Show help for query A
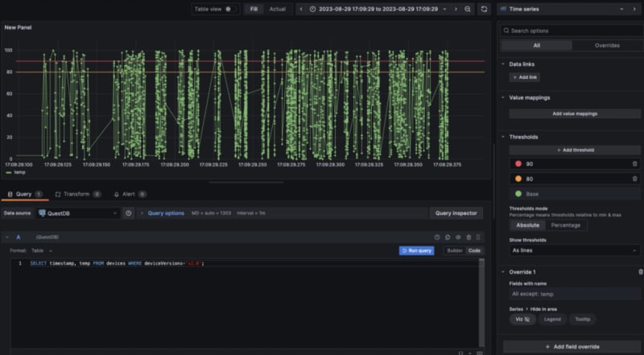The height and width of the screenshot is (355, 644). (437, 237)
